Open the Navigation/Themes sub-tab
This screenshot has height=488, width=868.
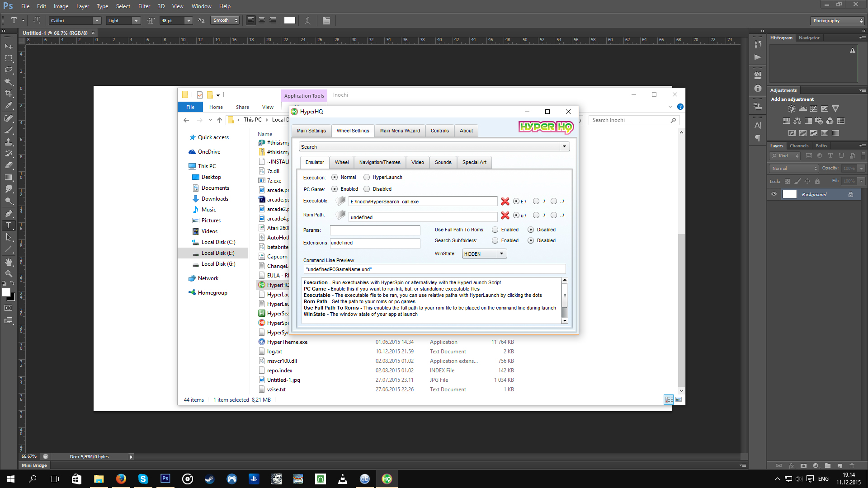point(380,163)
